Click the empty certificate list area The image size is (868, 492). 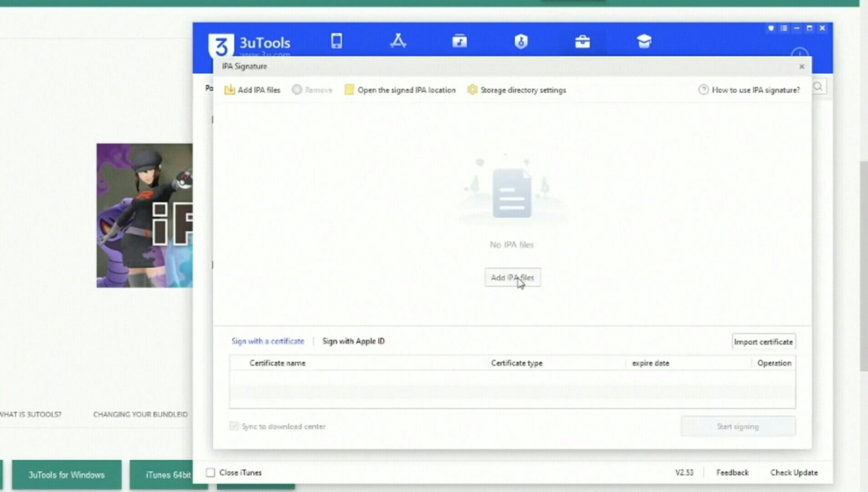(x=512, y=389)
